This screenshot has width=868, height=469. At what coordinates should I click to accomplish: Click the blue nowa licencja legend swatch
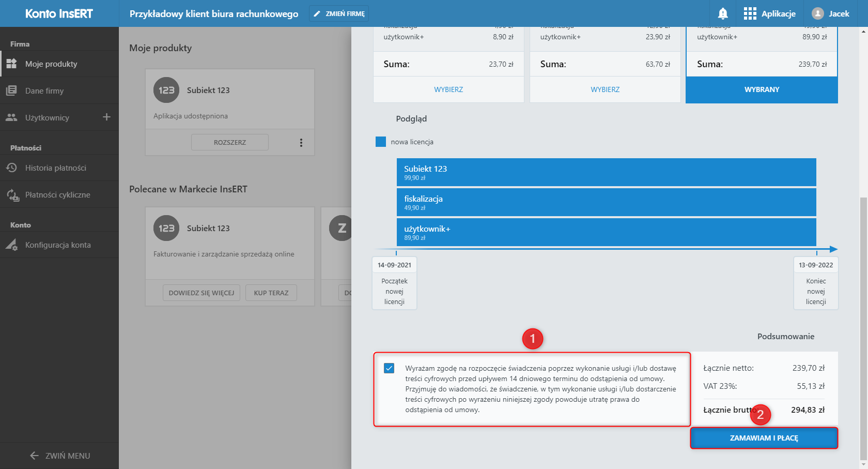point(381,142)
